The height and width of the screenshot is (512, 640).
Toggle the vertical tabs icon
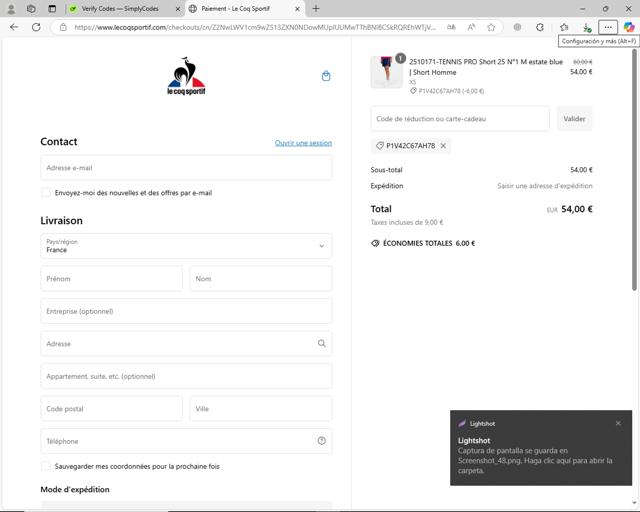[52, 9]
